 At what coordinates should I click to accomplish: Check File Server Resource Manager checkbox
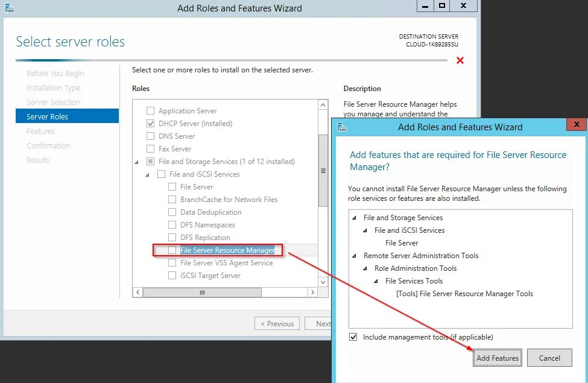(172, 250)
